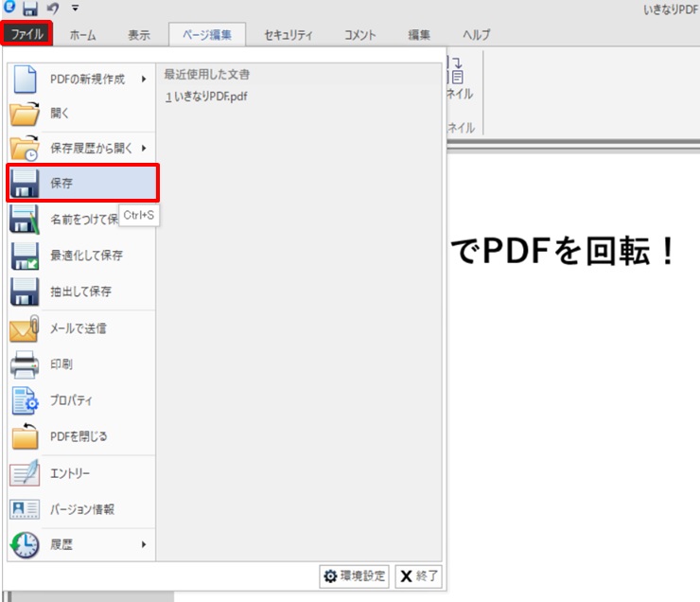Screen dimensions: 700x602
Task: Select the ページ編集 tab
Action: (x=207, y=34)
